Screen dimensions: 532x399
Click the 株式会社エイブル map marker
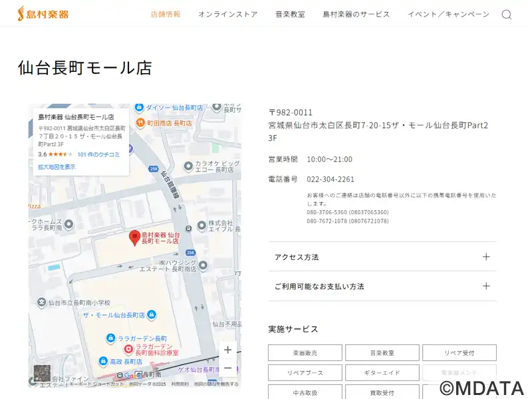202,225
